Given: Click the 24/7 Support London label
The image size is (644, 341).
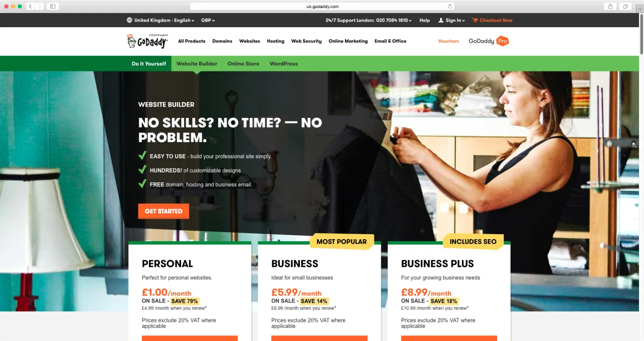Looking at the screenshot, I should tap(350, 20).
